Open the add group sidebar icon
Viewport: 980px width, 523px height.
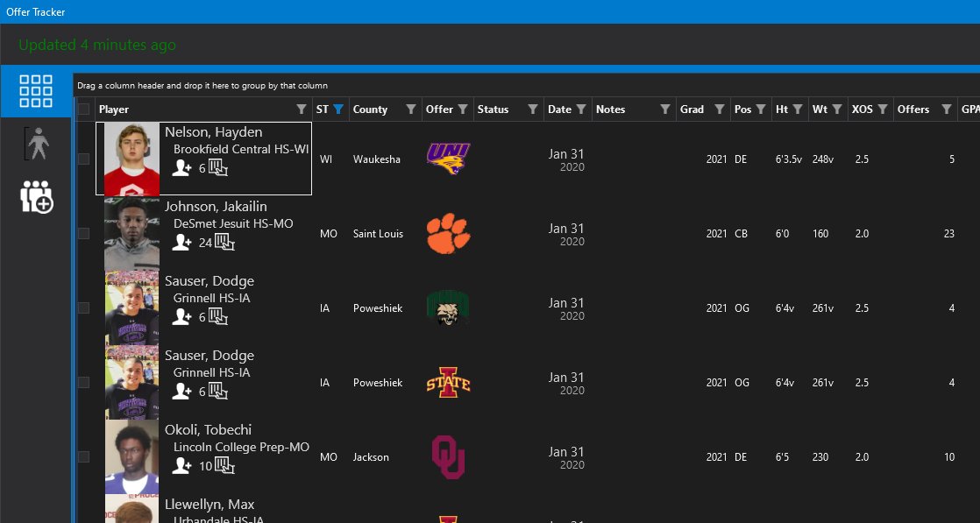pos(37,196)
